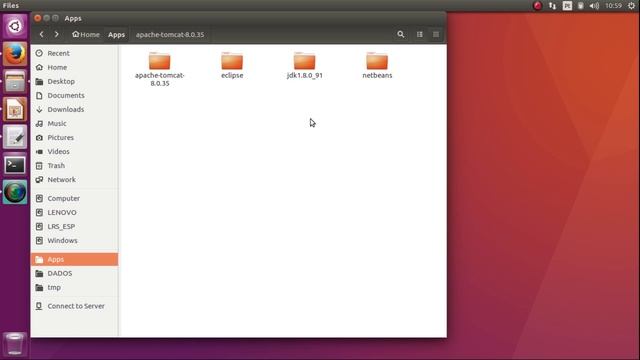Open the system settings gear menu

[631, 5]
